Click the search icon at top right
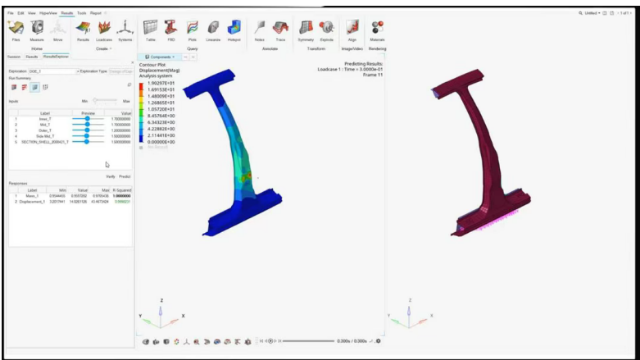 click(x=580, y=13)
